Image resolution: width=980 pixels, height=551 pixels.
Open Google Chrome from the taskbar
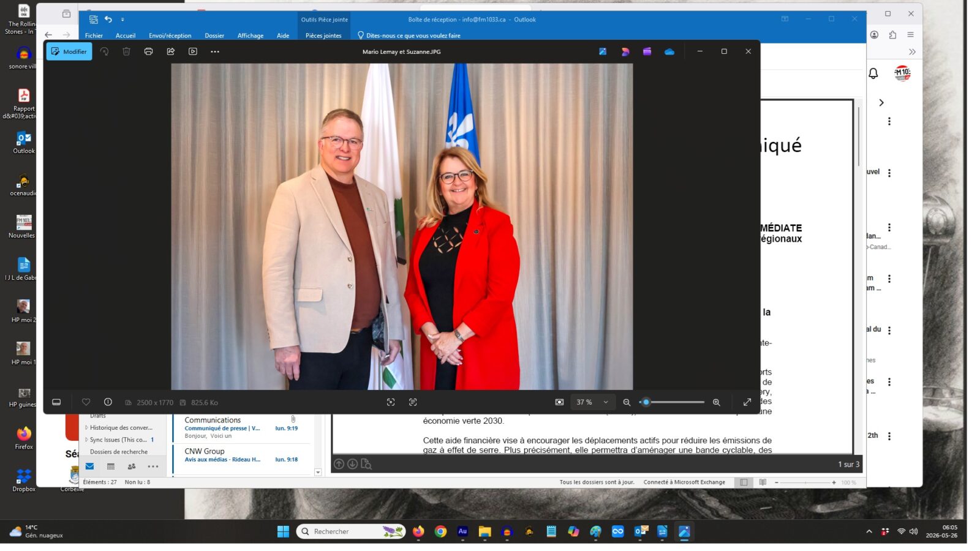440,531
